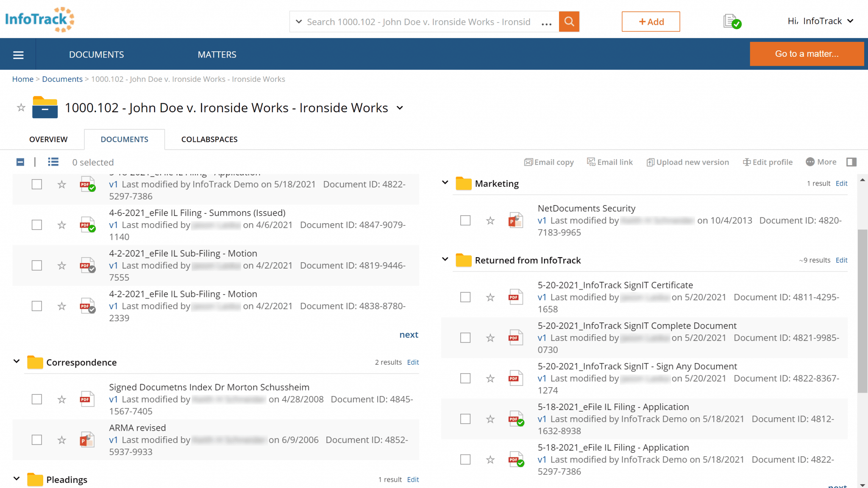868x488 pixels.
Task: Open Email copy from the toolbar
Action: click(549, 162)
